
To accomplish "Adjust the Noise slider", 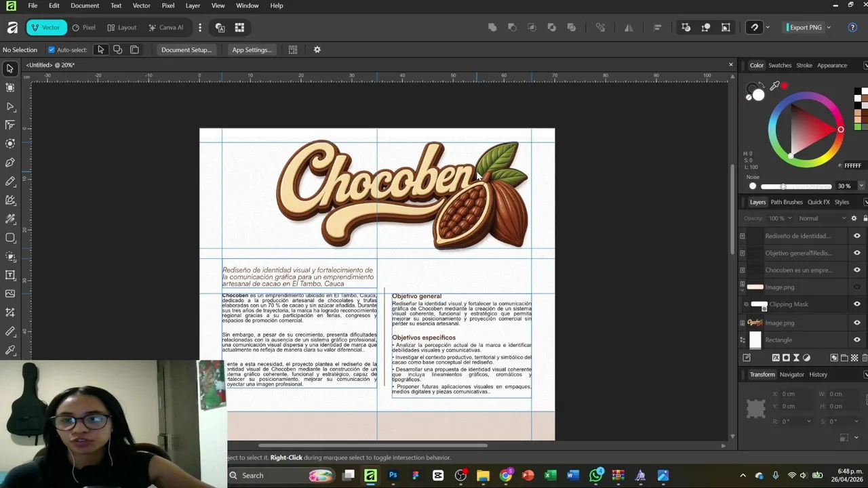I will click(795, 186).
